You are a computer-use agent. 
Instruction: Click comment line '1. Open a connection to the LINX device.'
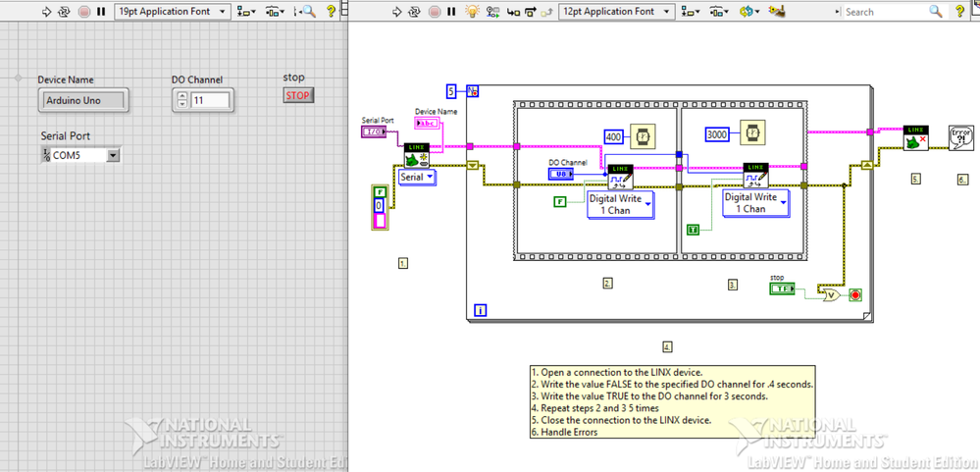click(x=616, y=371)
